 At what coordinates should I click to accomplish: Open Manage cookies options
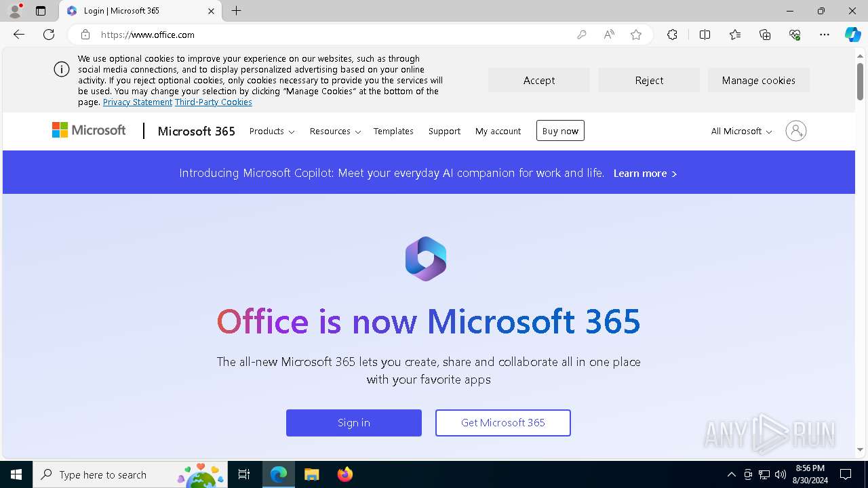759,80
